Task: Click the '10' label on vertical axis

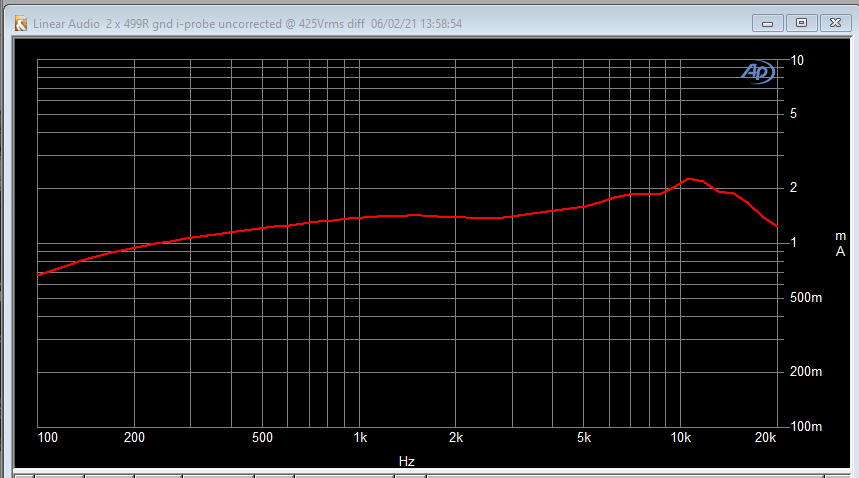Action: click(797, 61)
